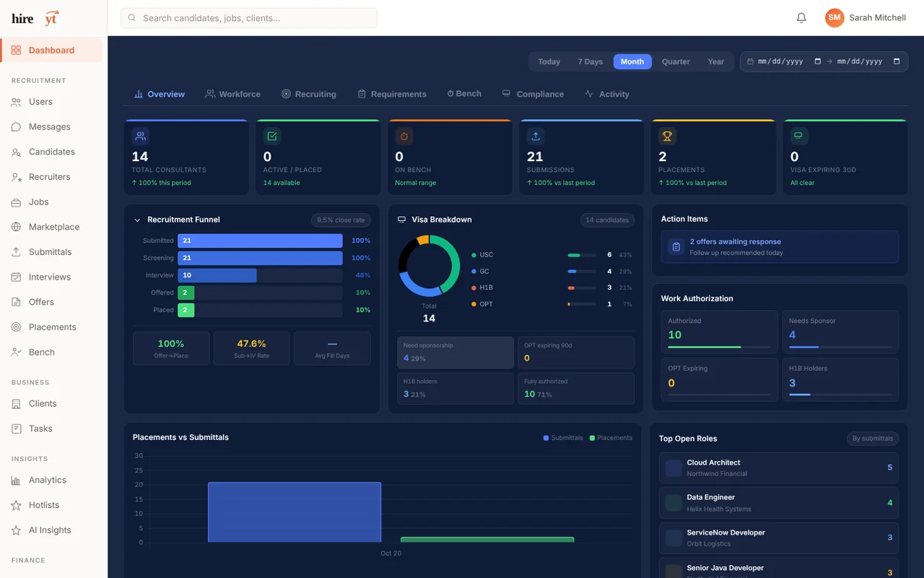This screenshot has width=924, height=578.
Task: Click the Interview funnel bar
Action: [x=217, y=275]
